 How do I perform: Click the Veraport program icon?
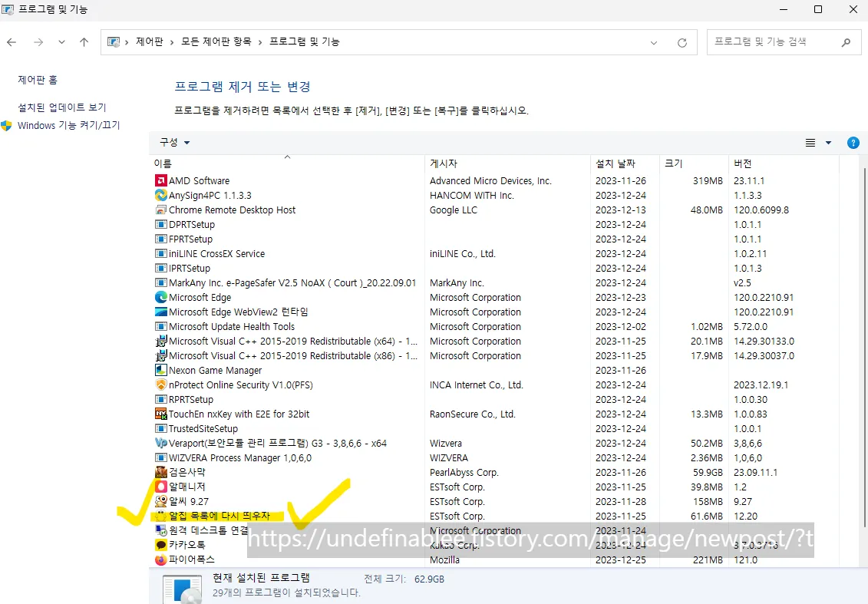click(x=160, y=443)
